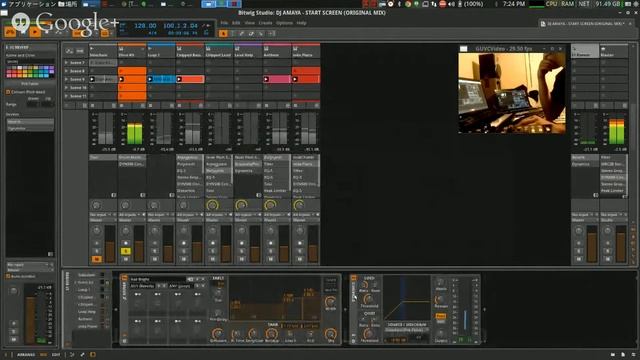Click the send knob on Clipped Lead track
The width and height of the screenshot is (640, 360).
(212, 205)
